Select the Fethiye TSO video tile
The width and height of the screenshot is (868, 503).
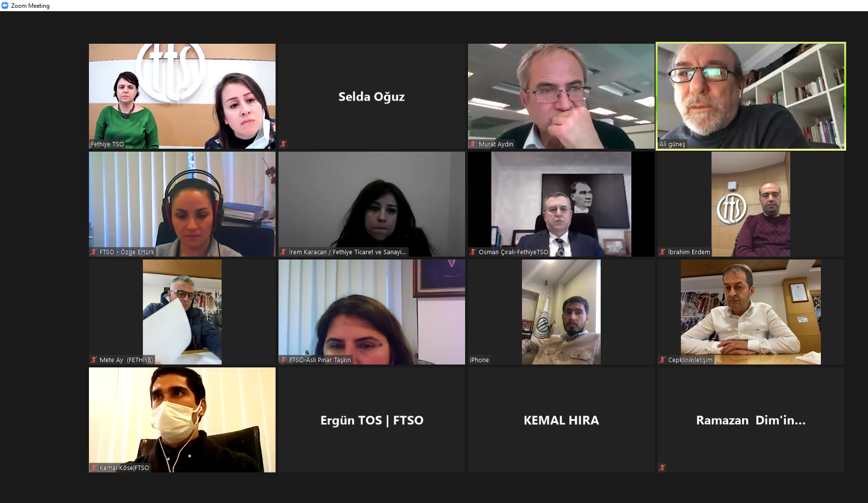pyautogui.click(x=182, y=96)
